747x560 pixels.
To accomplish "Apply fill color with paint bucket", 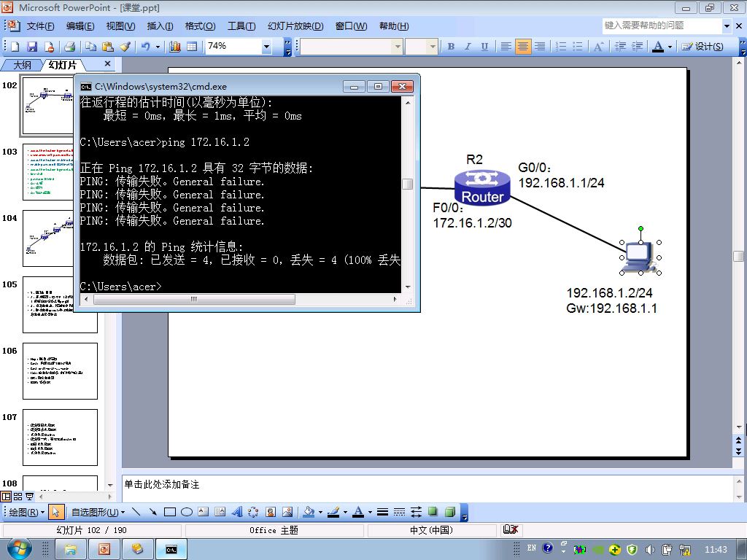I will 309,512.
